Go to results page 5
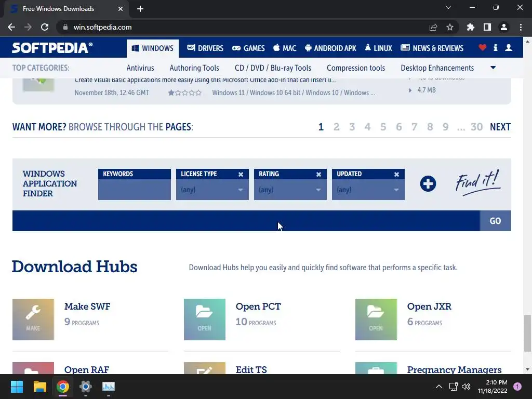This screenshot has width=532, height=399. (383, 127)
